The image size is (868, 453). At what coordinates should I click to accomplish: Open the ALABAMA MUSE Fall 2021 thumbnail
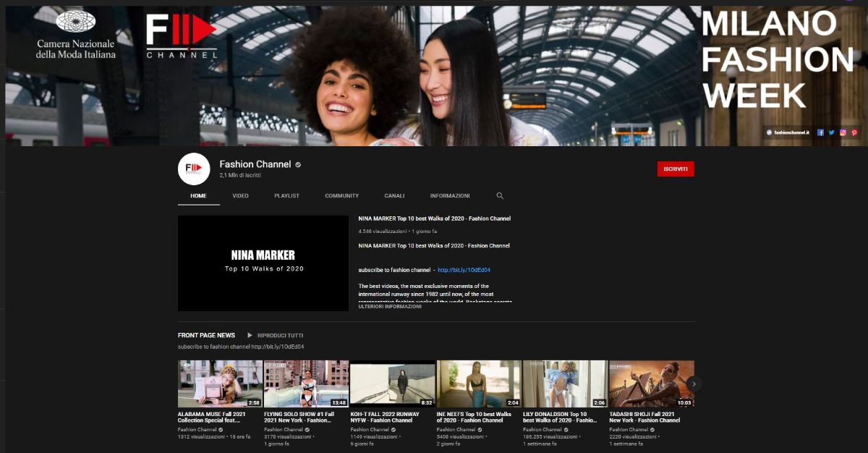click(x=220, y=384)
